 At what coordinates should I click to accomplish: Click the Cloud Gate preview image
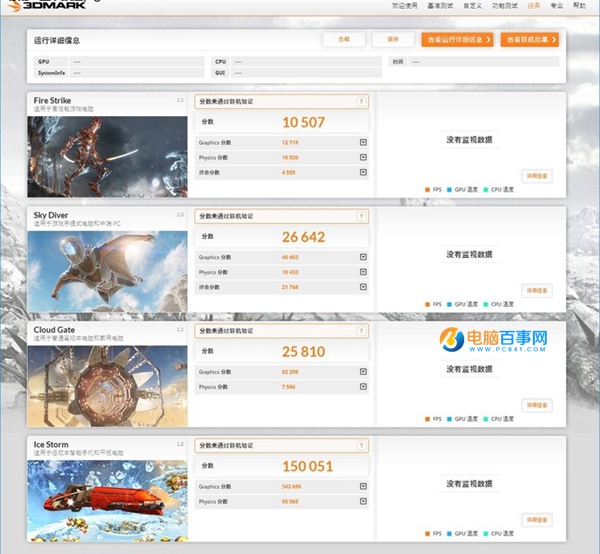pos(108,386)
